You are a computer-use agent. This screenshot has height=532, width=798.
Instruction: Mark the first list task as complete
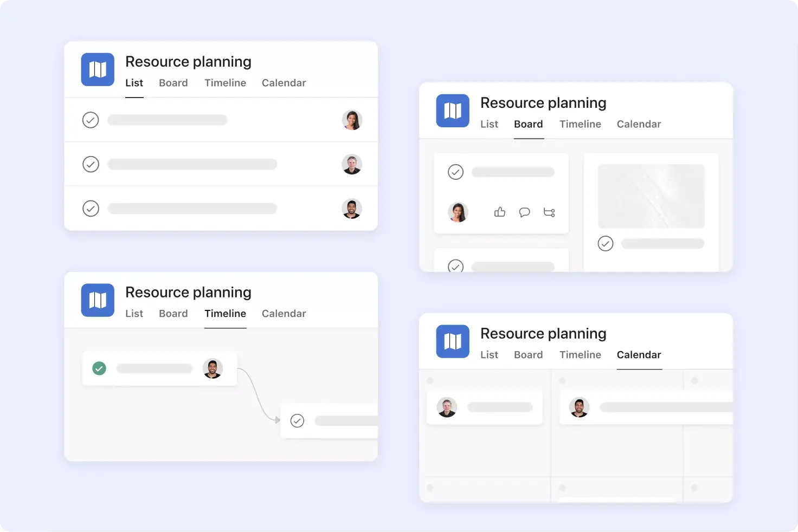91,120
